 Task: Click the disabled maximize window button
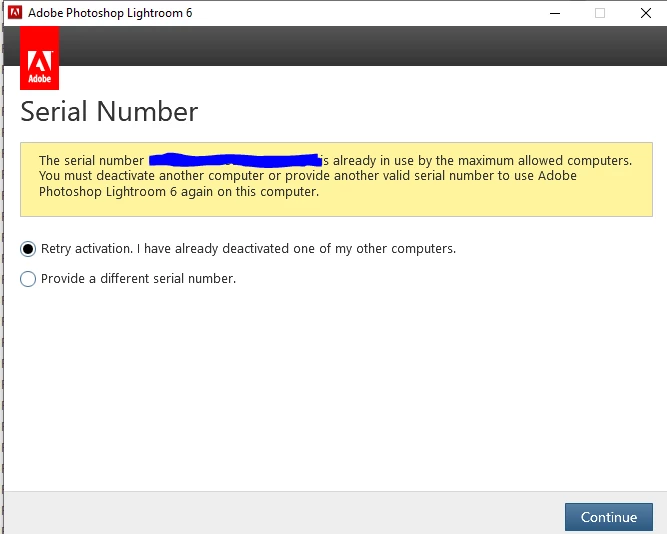(600, 13)
